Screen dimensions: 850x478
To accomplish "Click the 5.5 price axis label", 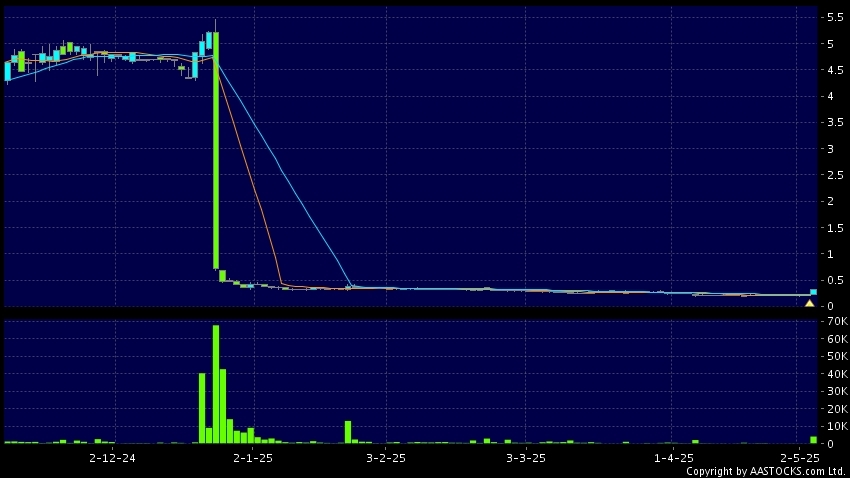I will click(835, 17).
